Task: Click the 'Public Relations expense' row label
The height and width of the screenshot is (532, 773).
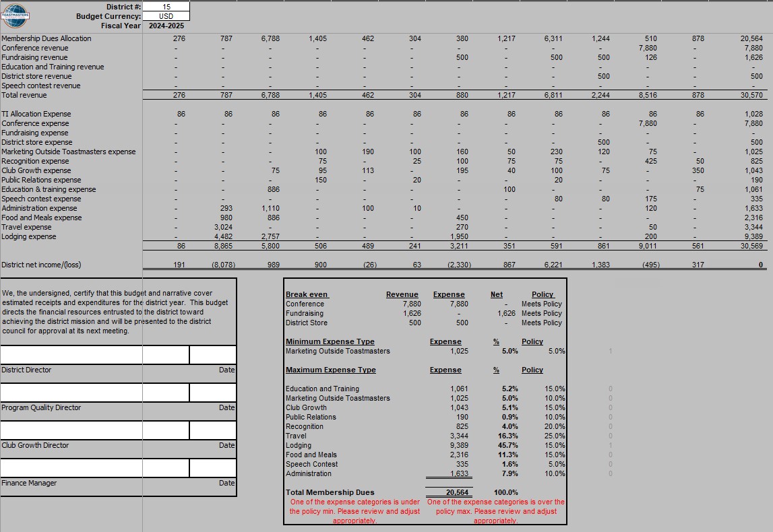Action: point(41,180)
